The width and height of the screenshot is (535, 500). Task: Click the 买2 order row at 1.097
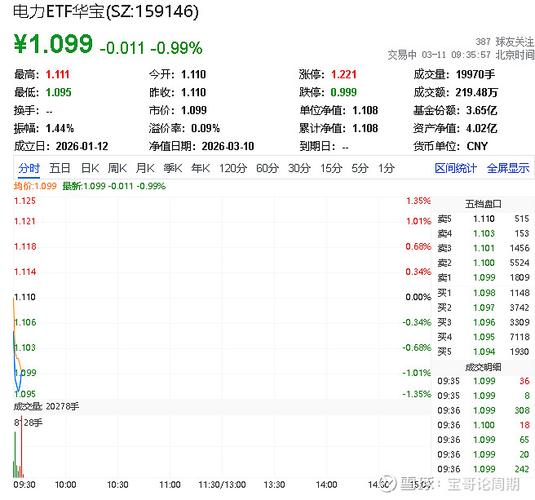[483, 308]
